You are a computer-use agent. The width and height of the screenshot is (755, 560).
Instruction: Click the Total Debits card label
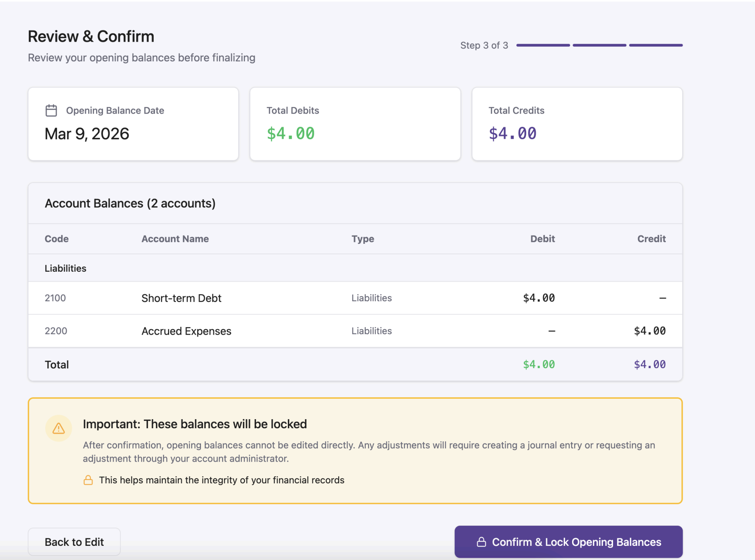pyautogui.click(x=293, y=111)
